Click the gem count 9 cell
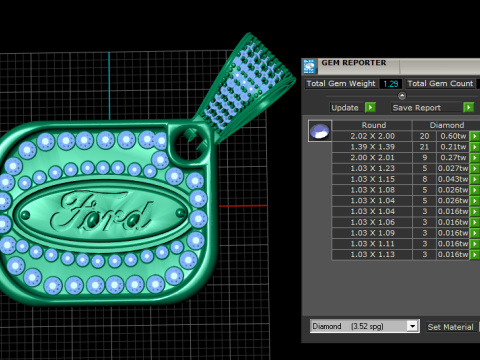The height and width of the screenshot is (360, 480). (x=424, y=157)
